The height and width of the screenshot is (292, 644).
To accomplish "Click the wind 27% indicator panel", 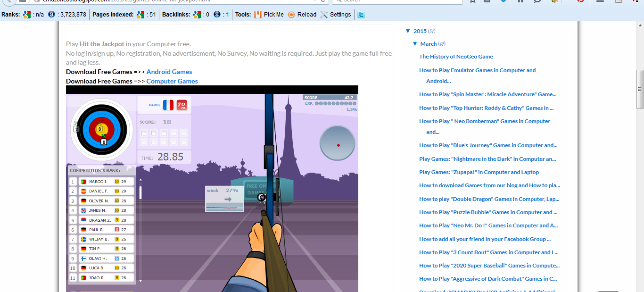I will 225,199.
